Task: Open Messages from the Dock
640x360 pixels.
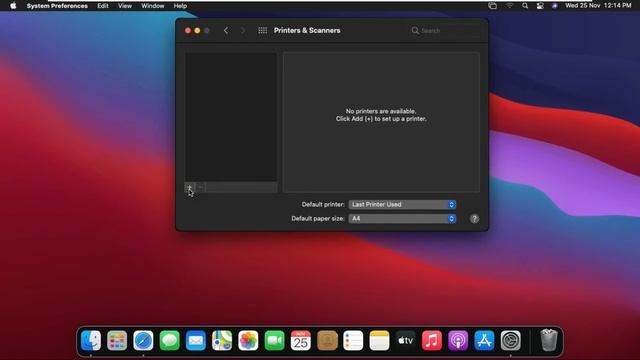Action: click(x=169, y=340)
